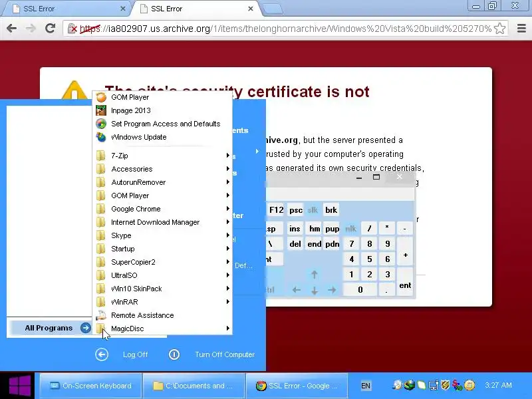Open the 7-Zip folder entry
Image resolution: width=532 pixels, height=399 pixels.
coord(162,156)
